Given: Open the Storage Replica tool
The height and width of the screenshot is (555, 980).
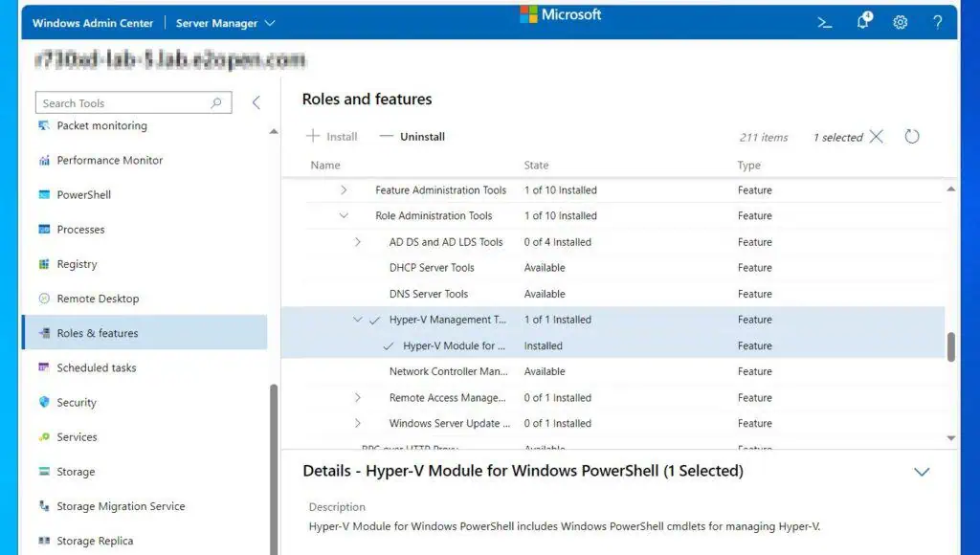Looking at the screenshot, I should pos(95,541).
